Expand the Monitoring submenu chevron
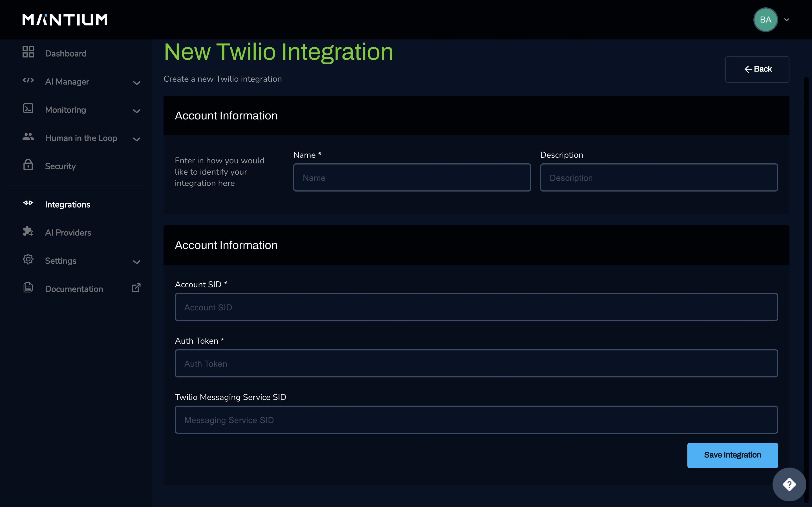This screenshot has height=507, width=812. click(x=136, y=111)
